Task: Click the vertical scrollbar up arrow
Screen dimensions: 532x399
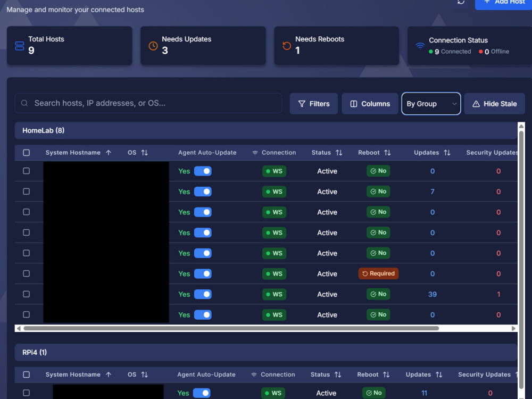Action: [x=521, y=126]
